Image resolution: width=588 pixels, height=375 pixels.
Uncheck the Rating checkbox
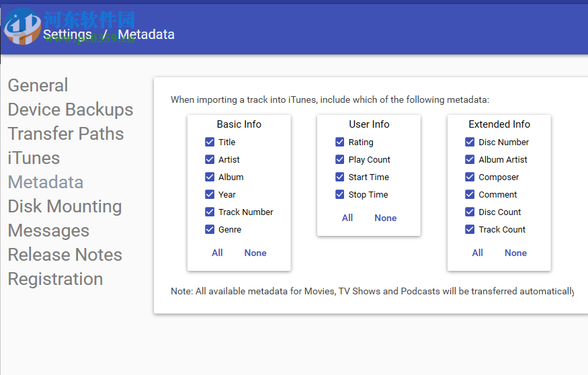coord(340,142)
